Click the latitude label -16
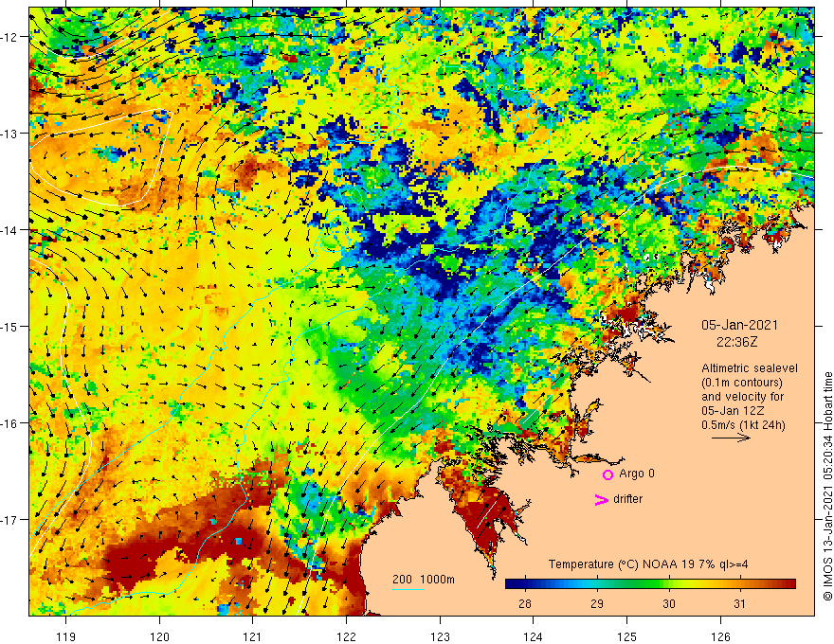This screenshot has width=834, height=644. pos(10,423)
